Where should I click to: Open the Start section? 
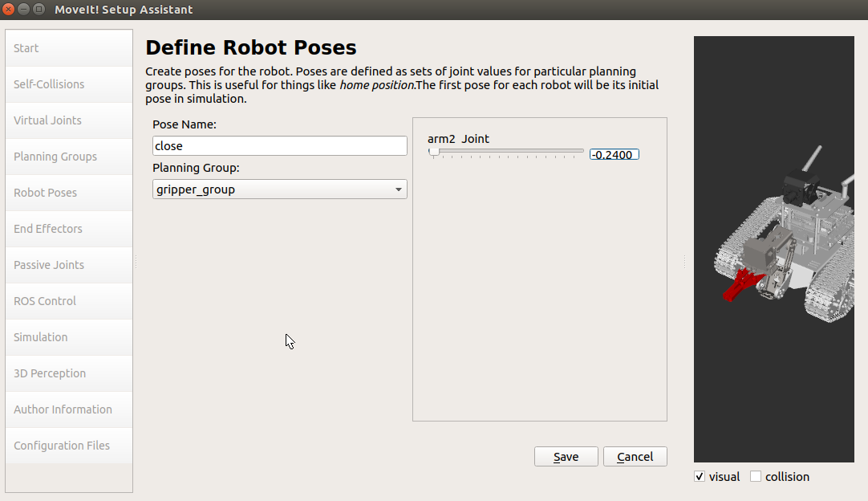tap(69, 48)
